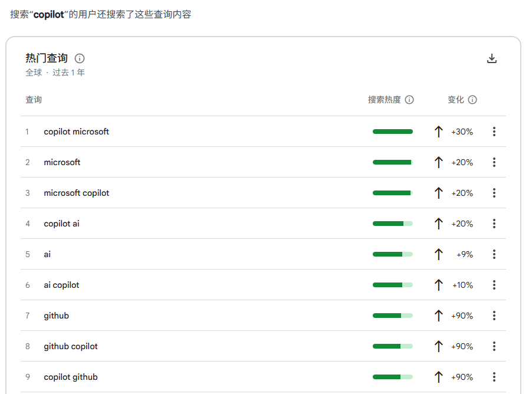Screen dimensions: 532x394
Task: Click search interest bar for copilot microsoft
Action: tap(393, 132)
